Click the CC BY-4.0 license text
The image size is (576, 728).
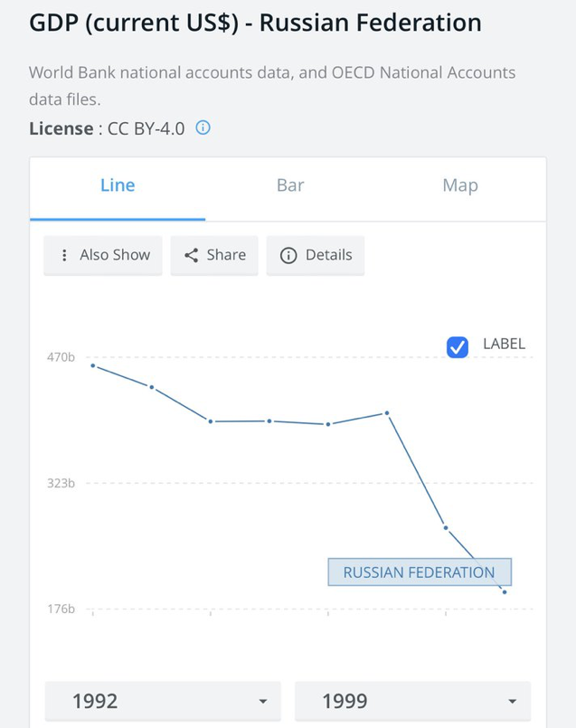pyautogui.click(x=146, y=128)
